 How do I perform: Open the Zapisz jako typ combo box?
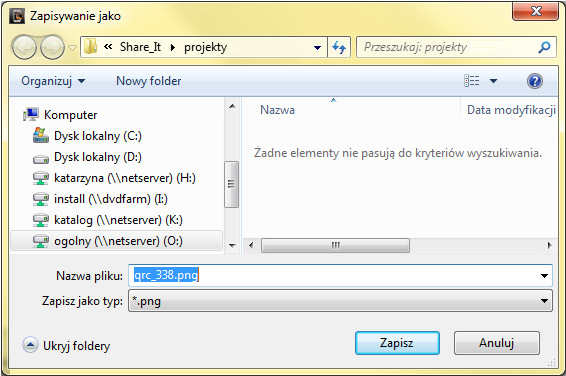click(340, 301)
